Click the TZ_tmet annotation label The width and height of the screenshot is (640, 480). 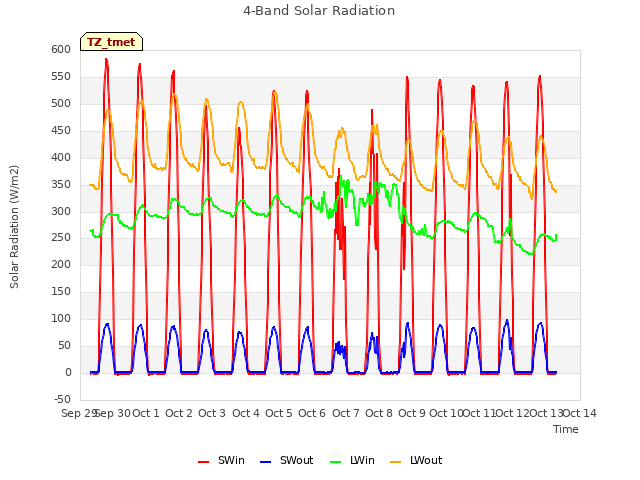111,42
